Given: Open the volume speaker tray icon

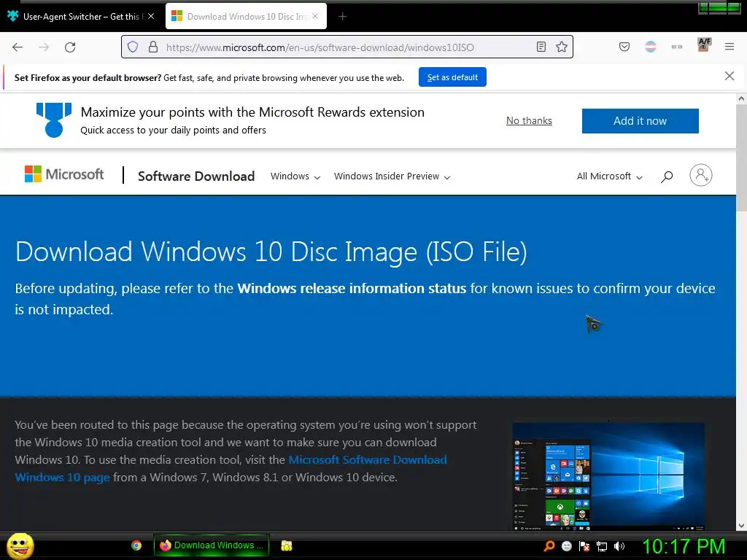Looking at the screenshot, I should (619, 546).
